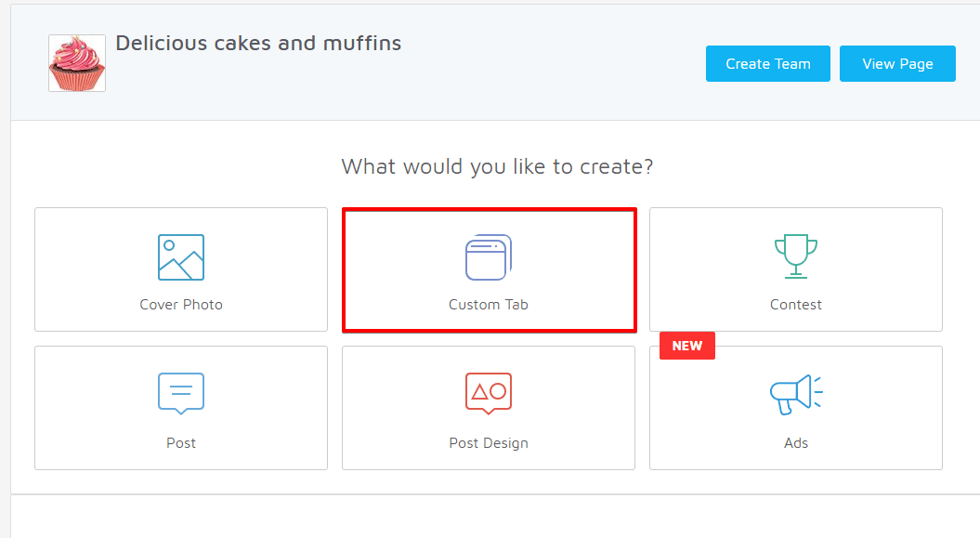Click the Contest trophy icon
980x538 pixels.
coord(795,256)
